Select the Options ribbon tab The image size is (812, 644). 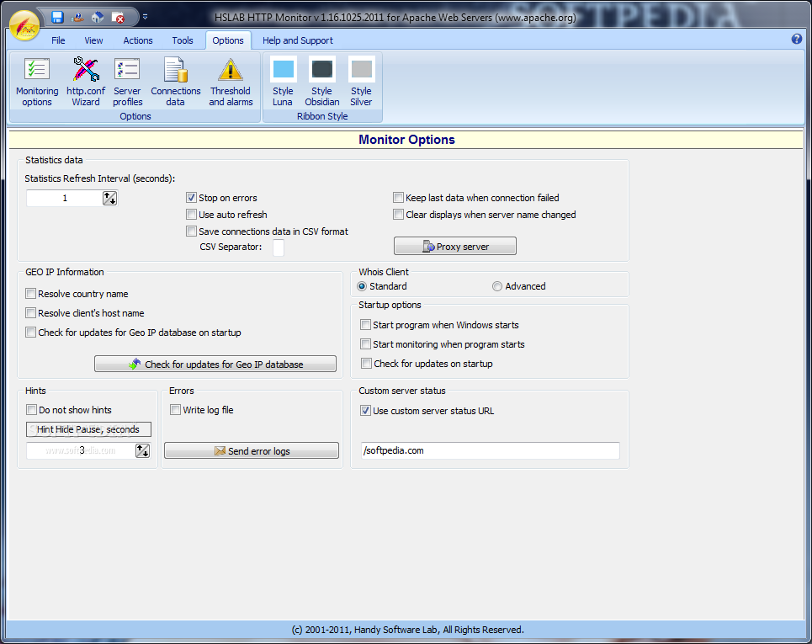pos(228,40)
